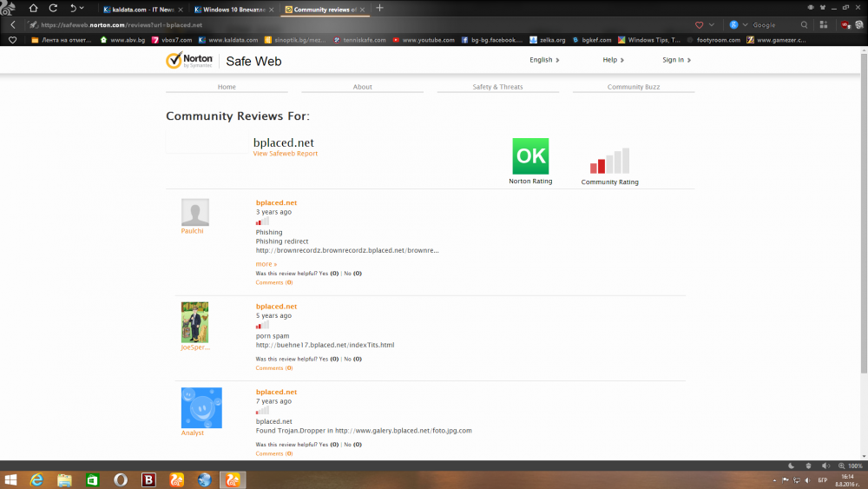868x489 pixels.
Task: Go to the Home navigation tab
Action: (227, 87)
